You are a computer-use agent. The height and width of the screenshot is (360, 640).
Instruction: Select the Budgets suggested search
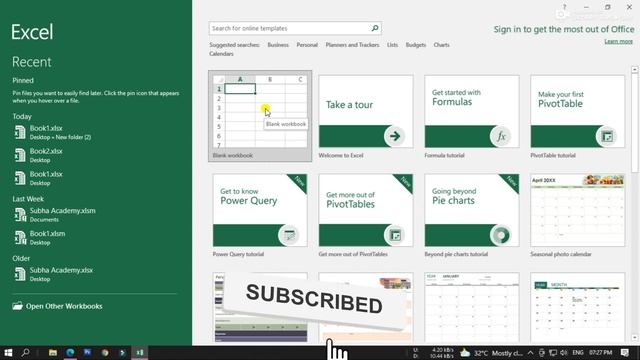pos(416,45)
